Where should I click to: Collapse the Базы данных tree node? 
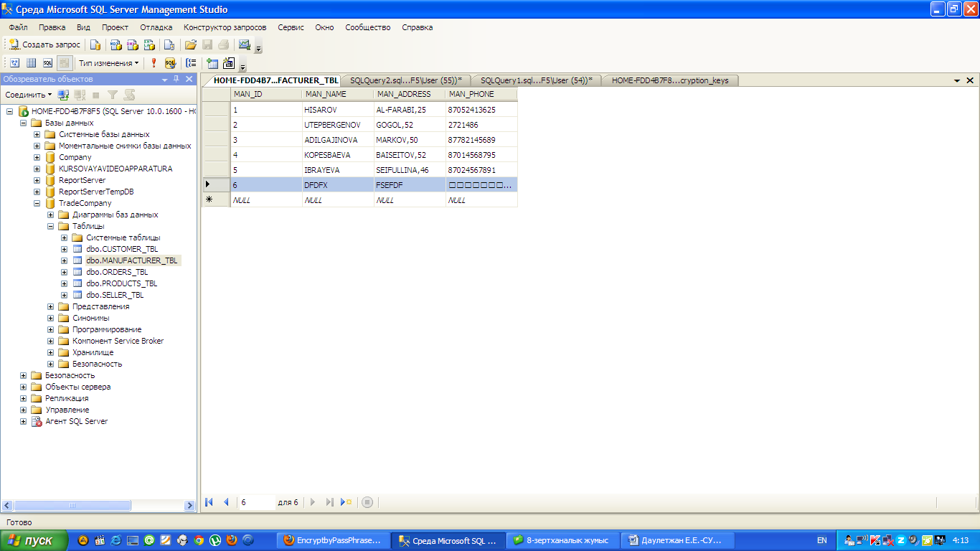(x=24, y=123)
